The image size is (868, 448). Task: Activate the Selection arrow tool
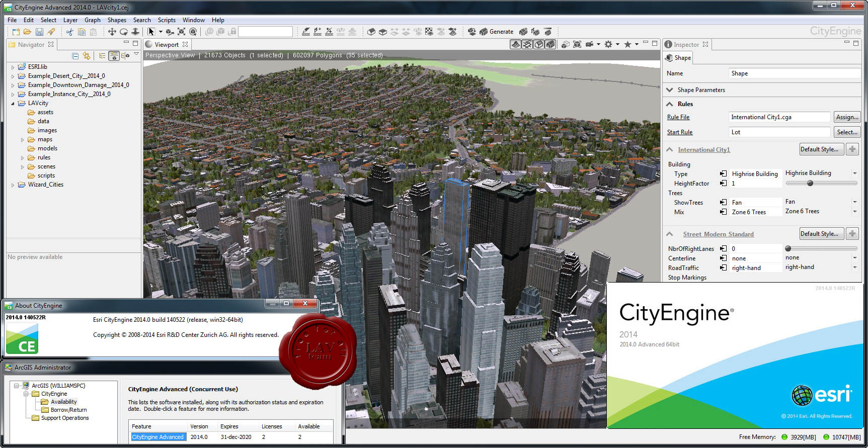coord(151,32)
